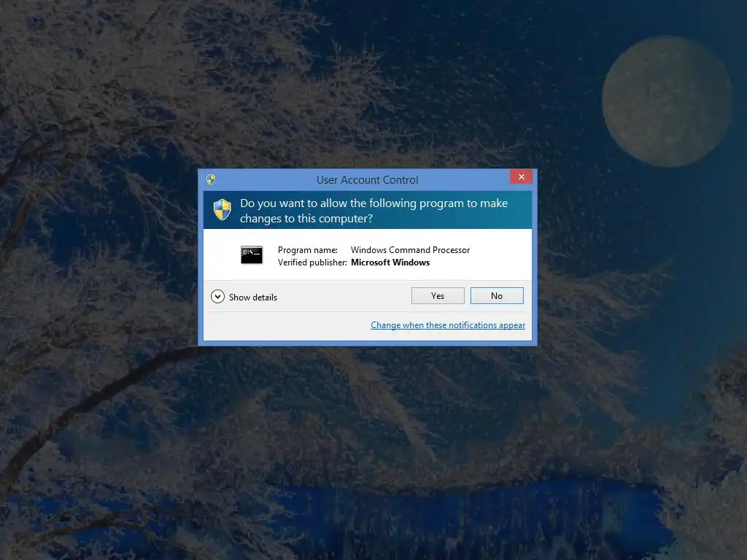This screenshot has height=560, width=747.
Task: Click Yes to allow the program
Action: click(438, 296)
